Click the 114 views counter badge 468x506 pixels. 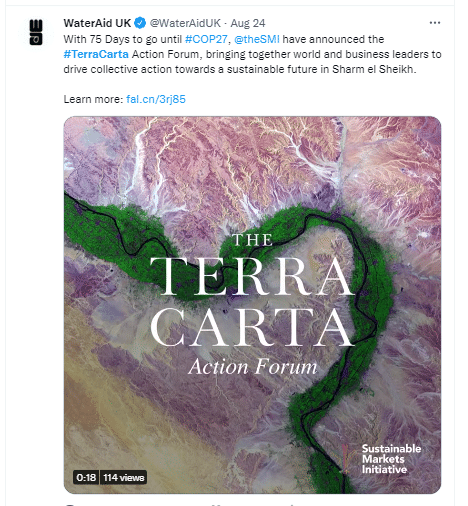[x=124, y=477]
